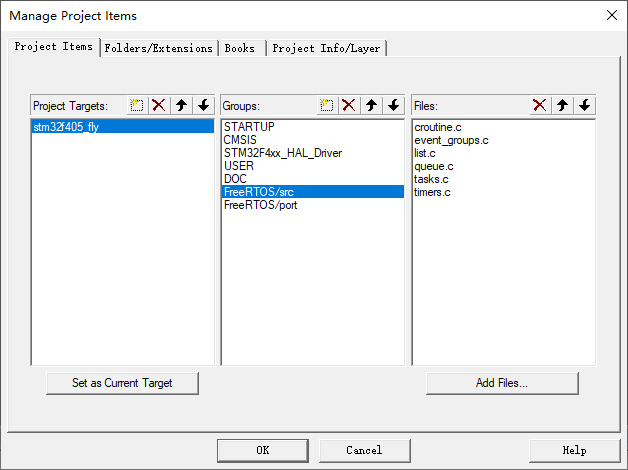
Task: Select the CMSIS group
Action: tap(313, 140)
